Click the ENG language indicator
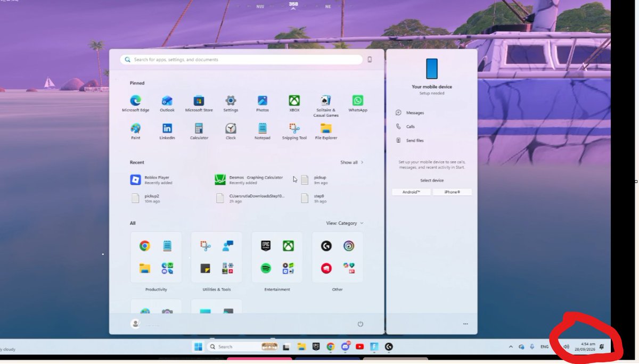Screen dimensions: 639x364 click(x=544, y=347)
